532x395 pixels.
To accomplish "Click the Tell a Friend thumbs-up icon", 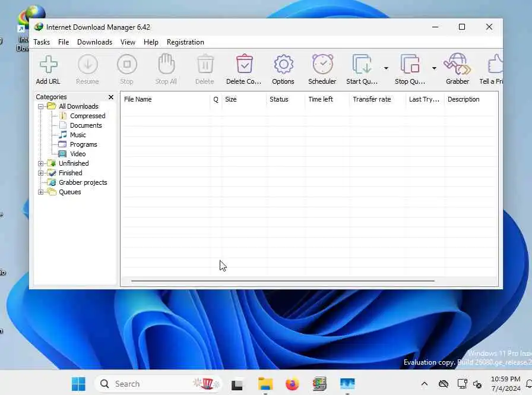I will pos(495,64).
